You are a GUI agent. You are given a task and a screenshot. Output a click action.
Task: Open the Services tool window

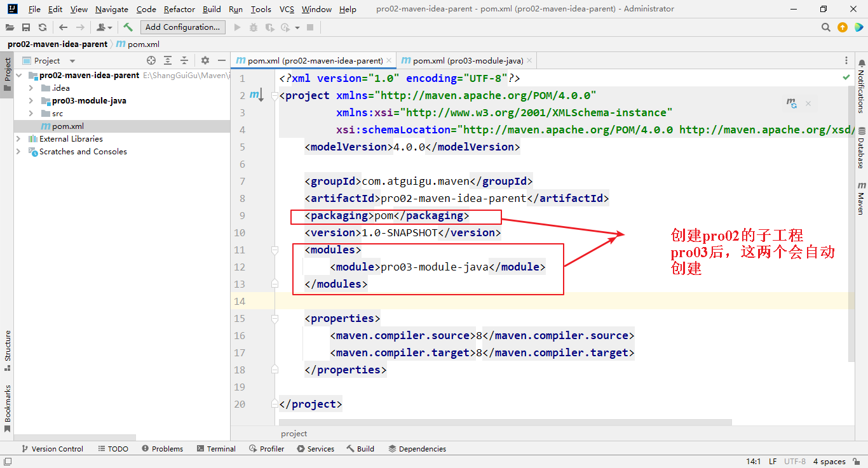coord(315,448)
